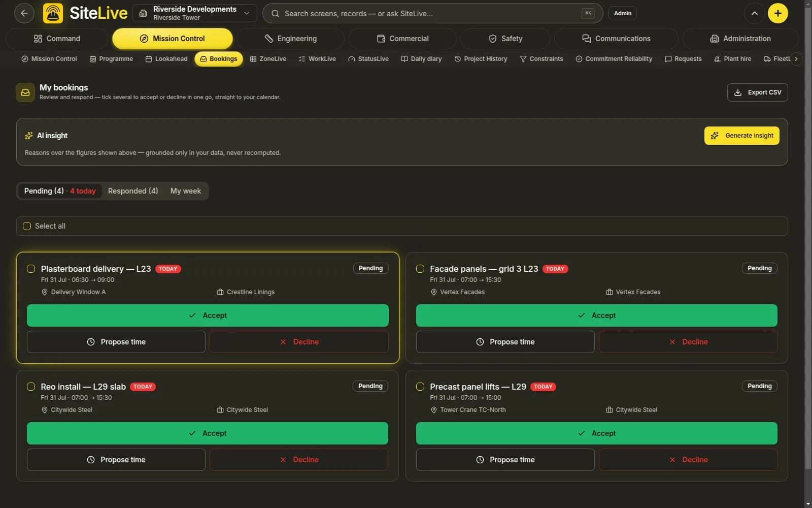This screenshot has height=508, width=812.
Task: Propose time for Plasterboard delivery
Action: tap(116, 342)
